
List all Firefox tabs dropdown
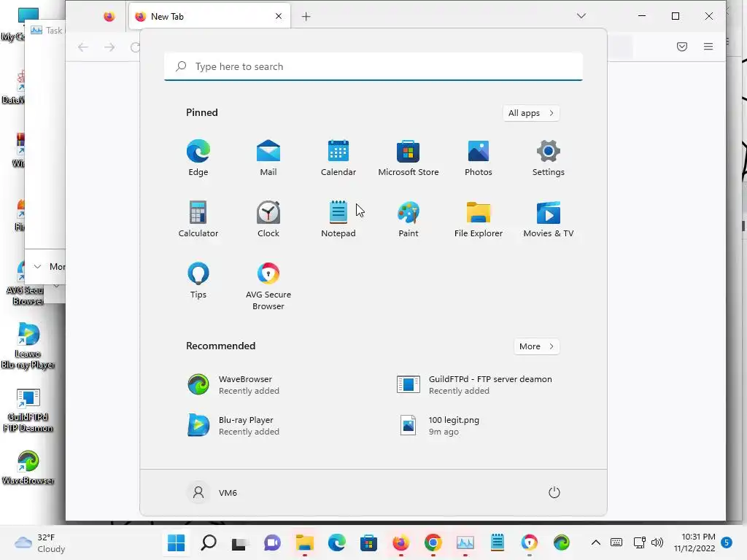[x=581, y=16]
